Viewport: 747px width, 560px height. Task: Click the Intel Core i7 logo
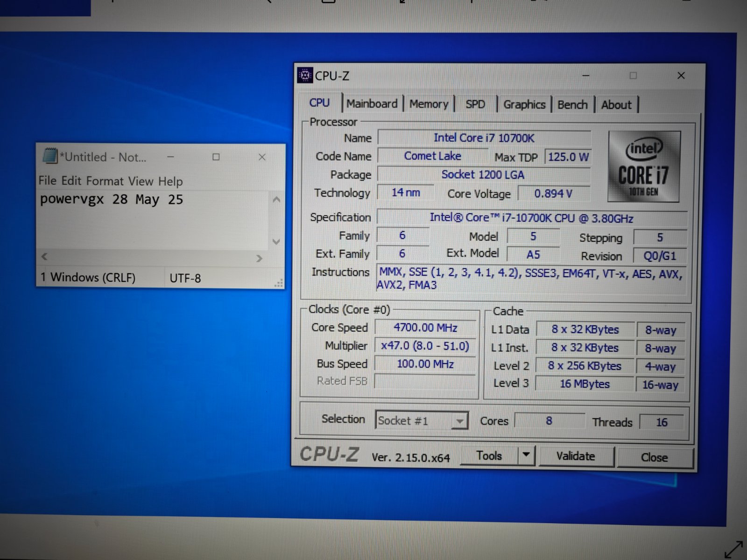[644, 167]
